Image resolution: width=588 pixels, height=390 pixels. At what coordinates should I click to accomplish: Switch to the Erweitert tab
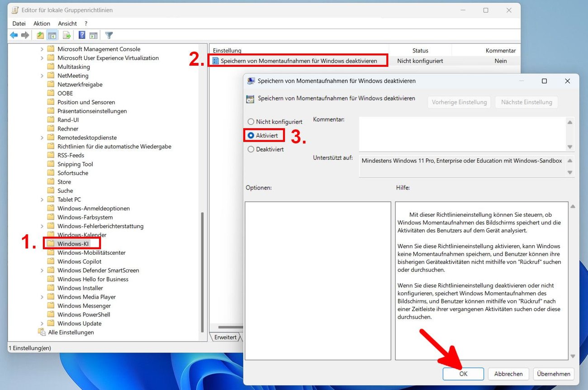click(226, 337)
